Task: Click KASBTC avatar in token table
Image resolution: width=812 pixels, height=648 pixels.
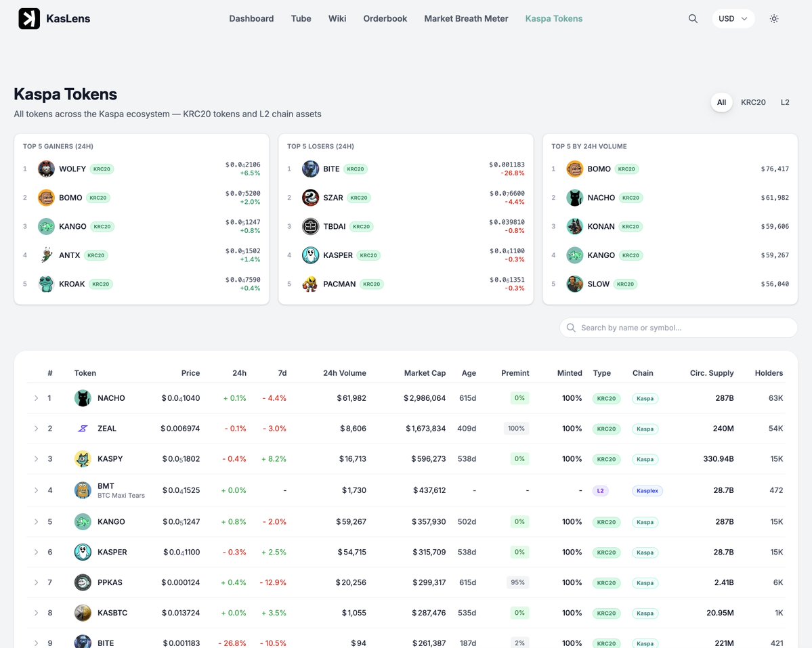Action: [x=83, y=613]
